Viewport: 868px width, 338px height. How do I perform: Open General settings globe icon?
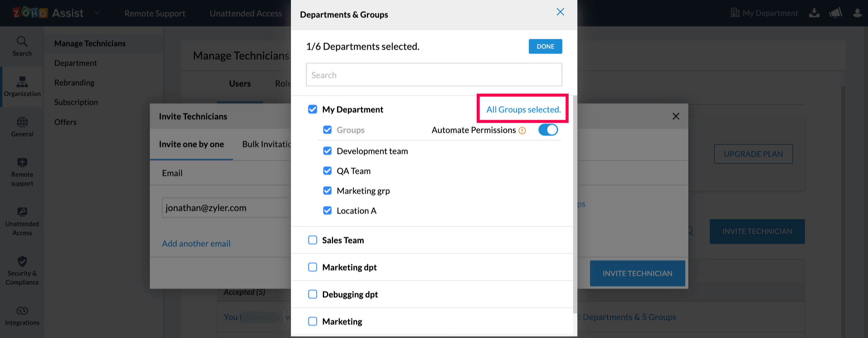point(22,122)
